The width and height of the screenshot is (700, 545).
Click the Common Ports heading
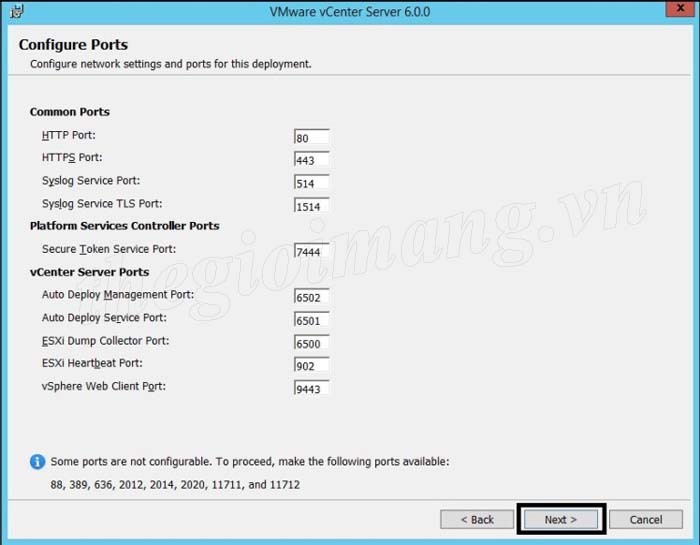coord(70,112)
